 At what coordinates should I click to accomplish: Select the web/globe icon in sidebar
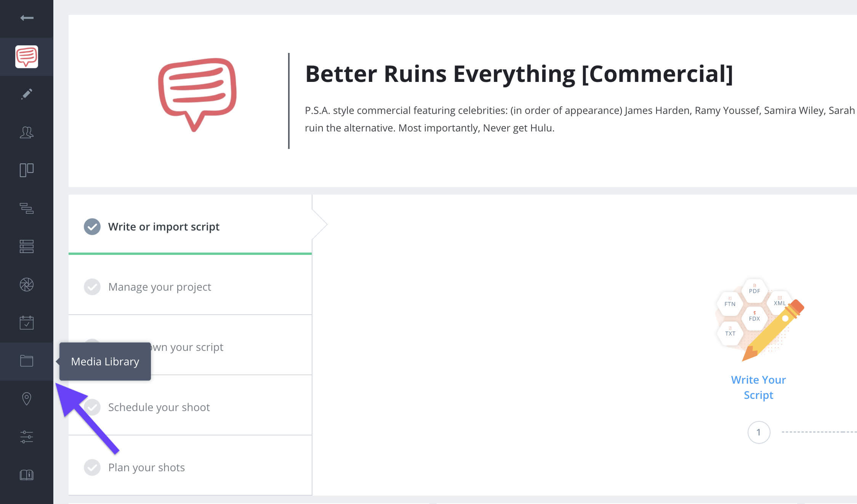click(x=26, y=285)
